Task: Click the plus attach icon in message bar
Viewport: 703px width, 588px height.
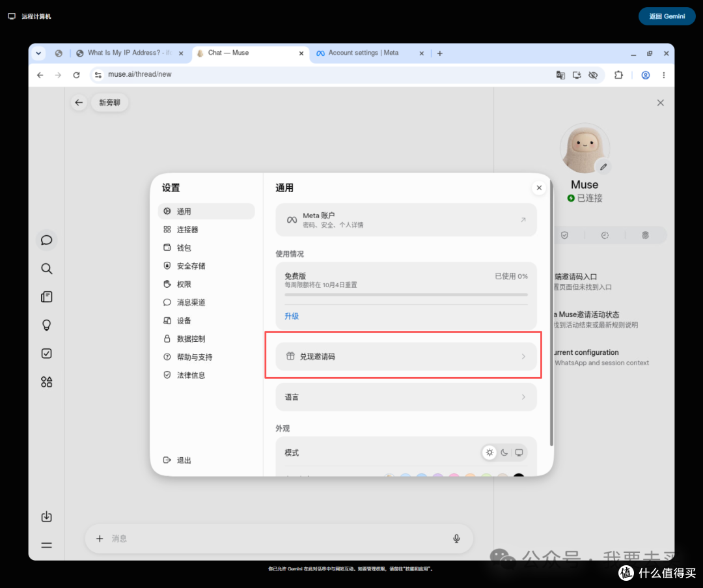Action: pyautogui.click(x=100, y=539)
